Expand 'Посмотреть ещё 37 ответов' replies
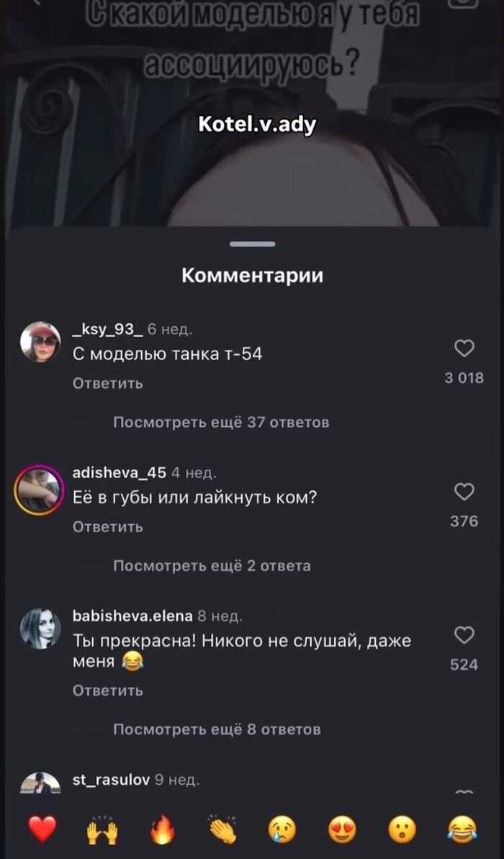Viewport: 504px width, 859px height. (221, 423)
